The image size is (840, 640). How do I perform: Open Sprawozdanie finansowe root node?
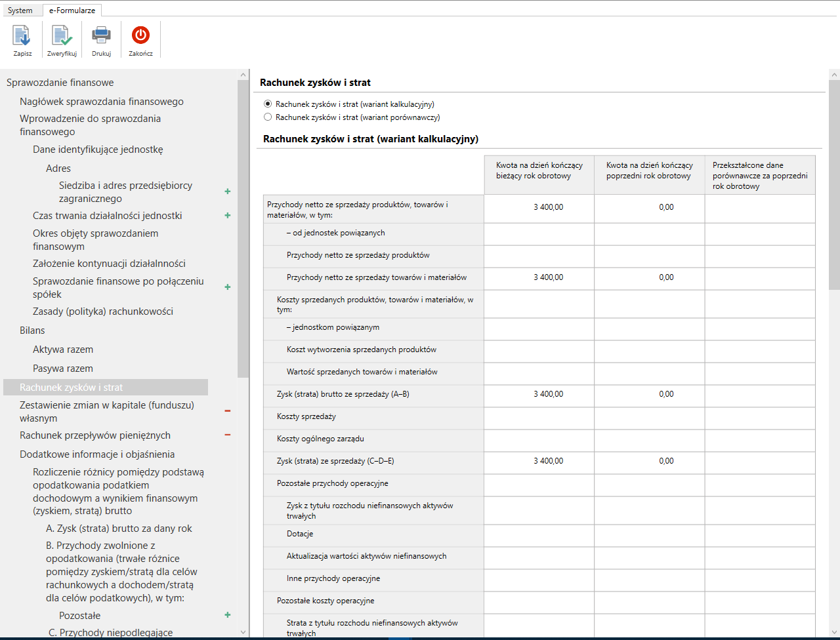(x=60, y=83)
